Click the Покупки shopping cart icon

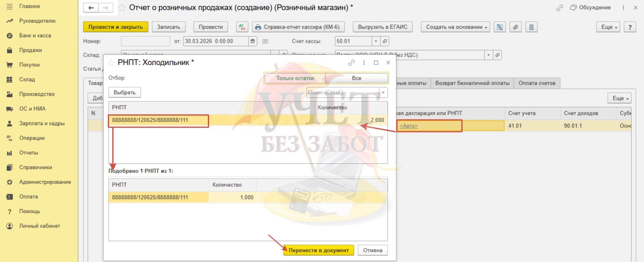(x=10, y=65)
